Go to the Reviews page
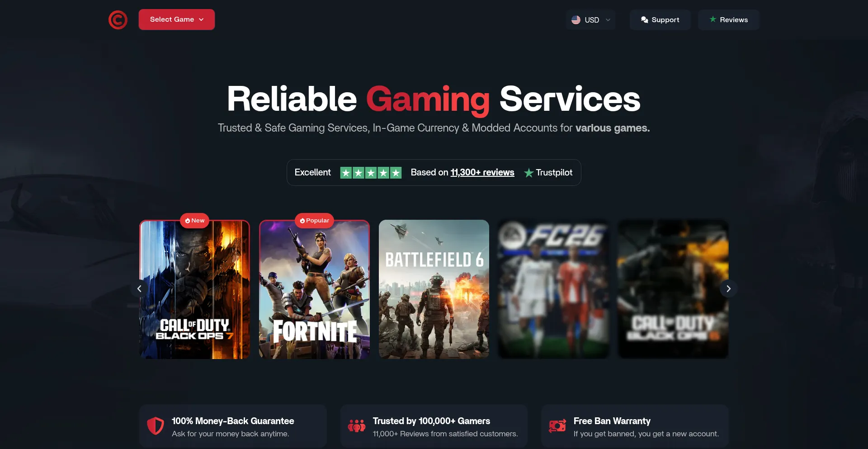The width and height of the screenshot is (868, 449). pos(728,20)
